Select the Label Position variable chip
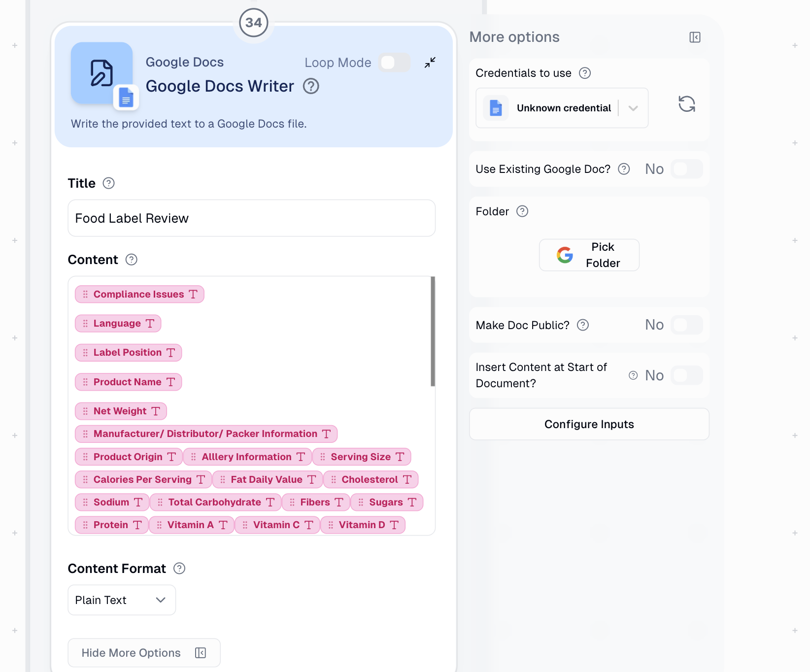810x672 pixels. coord(129,352)
